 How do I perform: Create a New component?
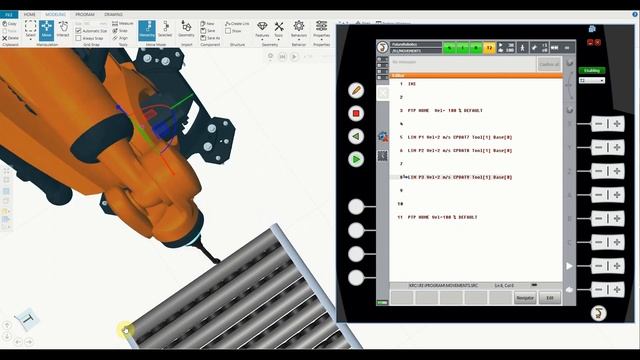tap(207, 24)
